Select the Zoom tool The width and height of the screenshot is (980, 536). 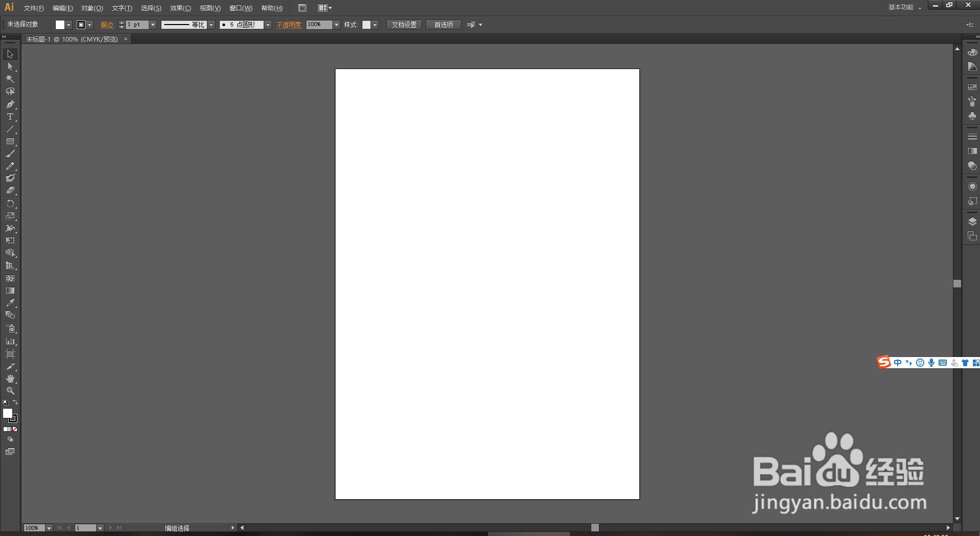coord(10,391)
